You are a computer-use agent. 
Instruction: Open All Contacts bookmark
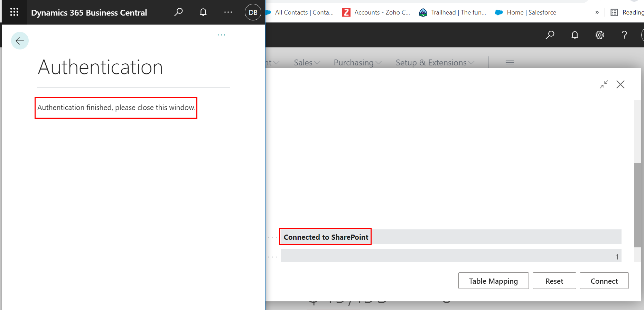300,12
